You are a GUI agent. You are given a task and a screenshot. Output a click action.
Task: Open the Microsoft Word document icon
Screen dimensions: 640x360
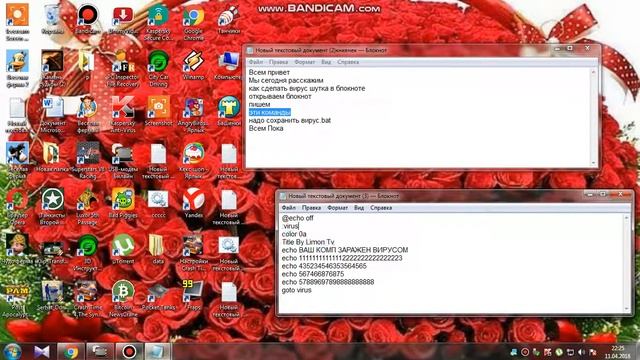pyautogui.click(x=52, y=114)
